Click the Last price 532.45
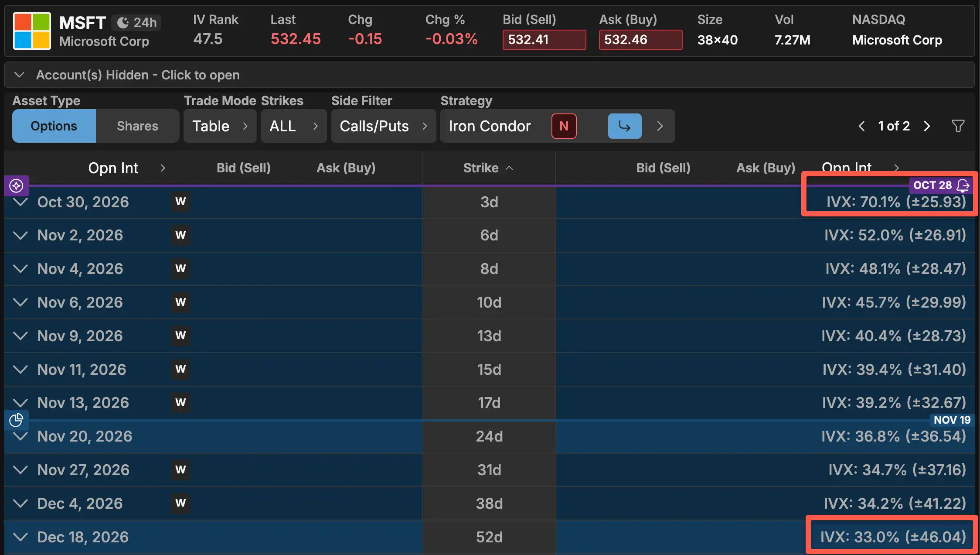980x555 pixels. coord(296,39)
